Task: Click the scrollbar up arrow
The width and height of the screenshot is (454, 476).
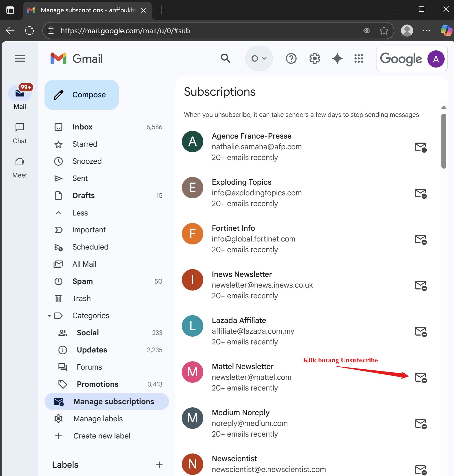Action: pos(444,107)
